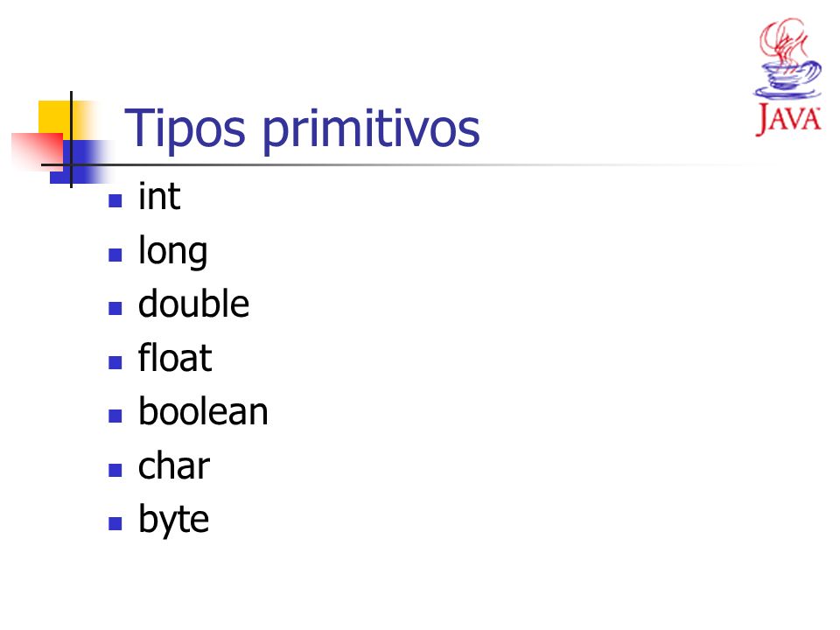Click the word char
This screenshot has height=630, width=840.
pyautogui.click(x=173, y=465)
